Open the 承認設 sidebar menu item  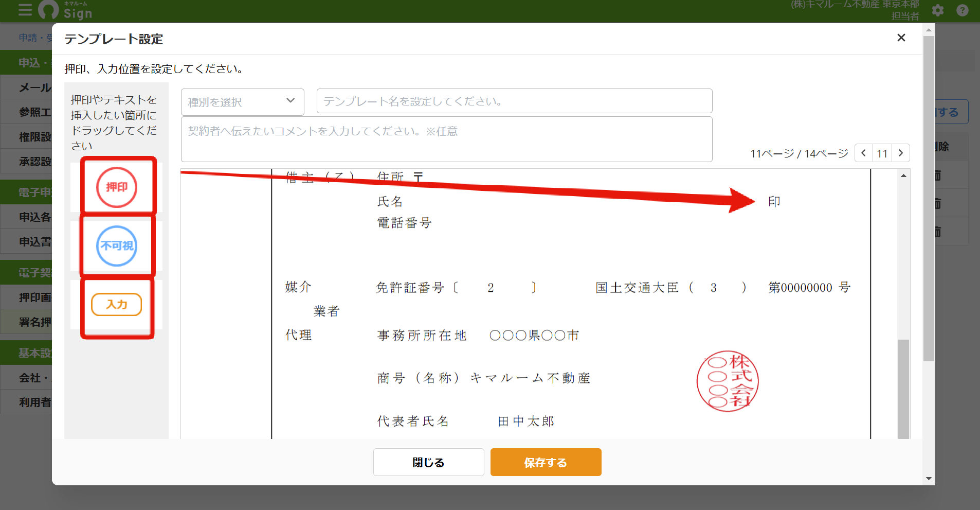[26, 162]
